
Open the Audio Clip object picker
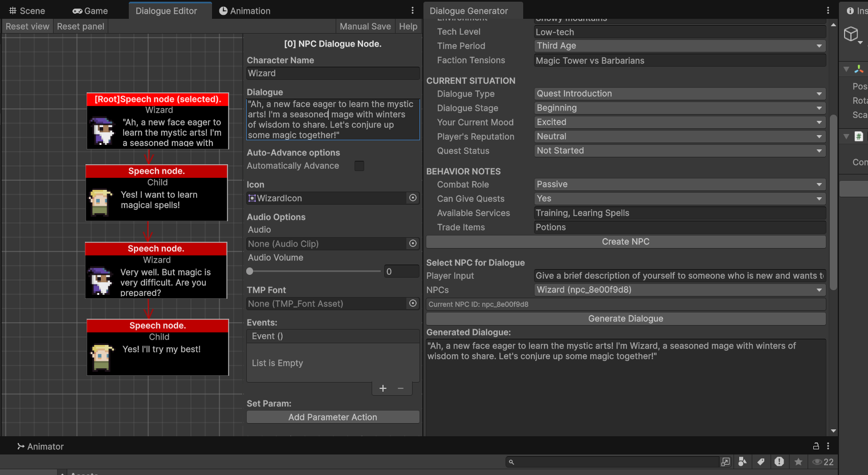tap(412, 243)
